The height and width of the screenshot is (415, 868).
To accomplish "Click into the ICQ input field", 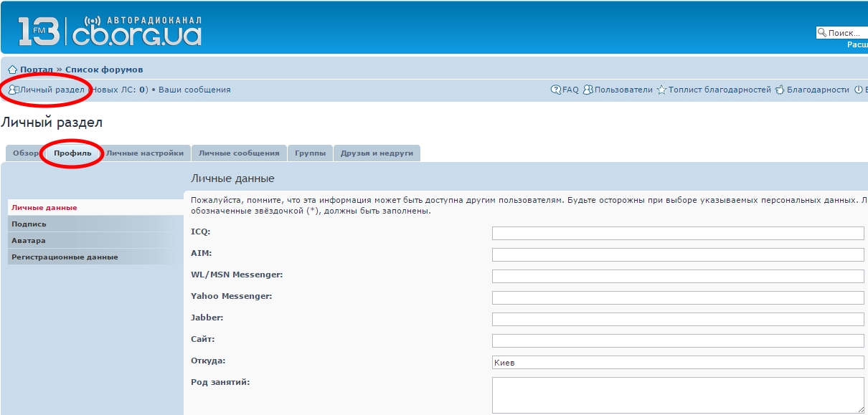I will (678, 233).
